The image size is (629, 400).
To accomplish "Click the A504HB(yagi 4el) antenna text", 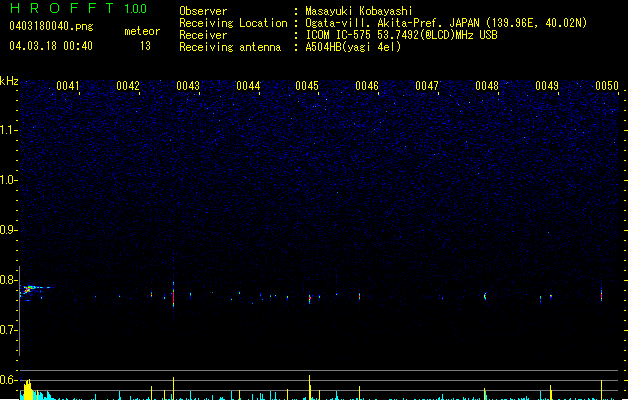I will 353,47.
